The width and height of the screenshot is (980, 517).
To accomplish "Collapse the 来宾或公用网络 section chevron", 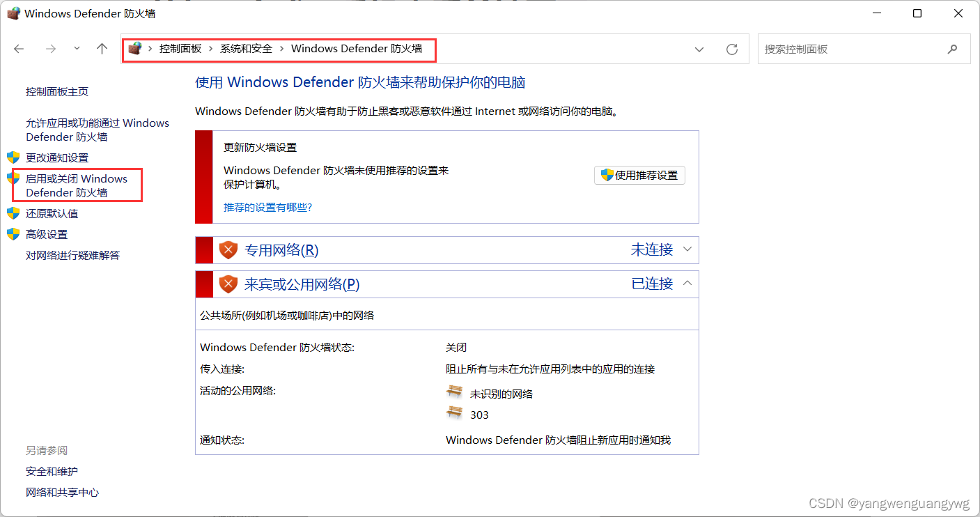I will click(x=687, y=284).
